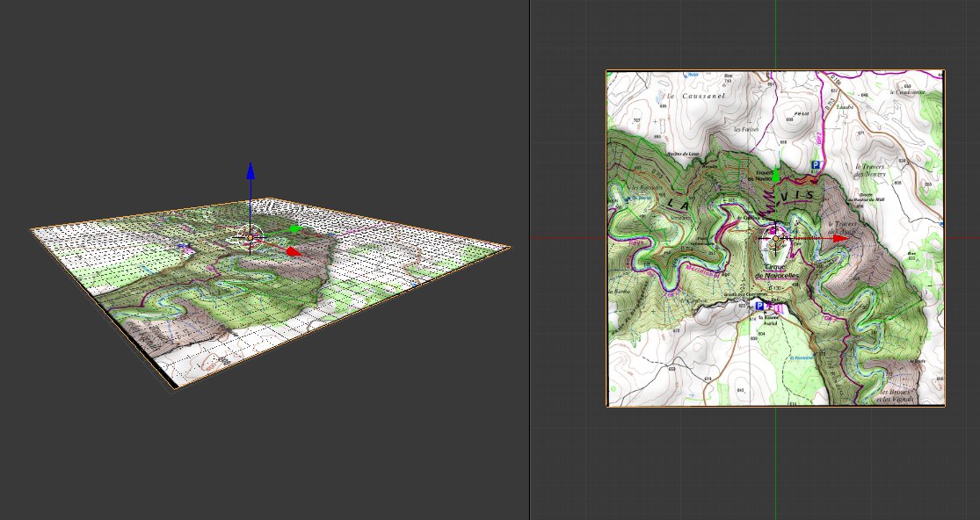The width and height of the screenshot is (980, 520).
Task: Grab the green Y-axis arrow in the perspective viewport
Action: tap(295, 229)
